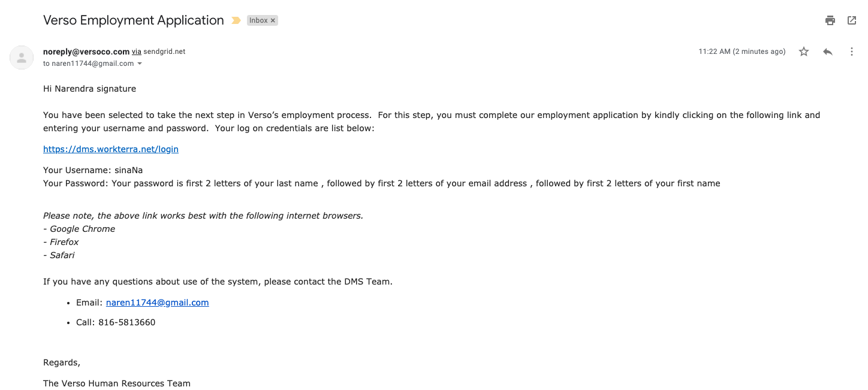Open the dms.workterra.net login link

click(111, 149)
